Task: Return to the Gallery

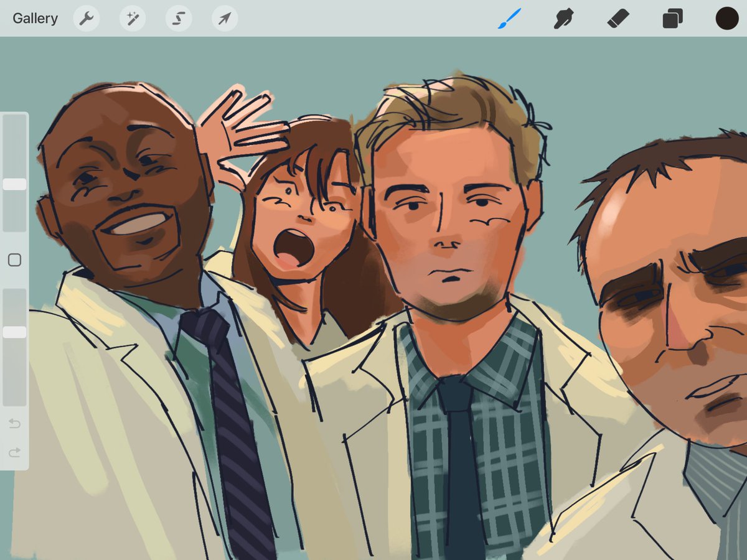Action: [x=35, y=18]
